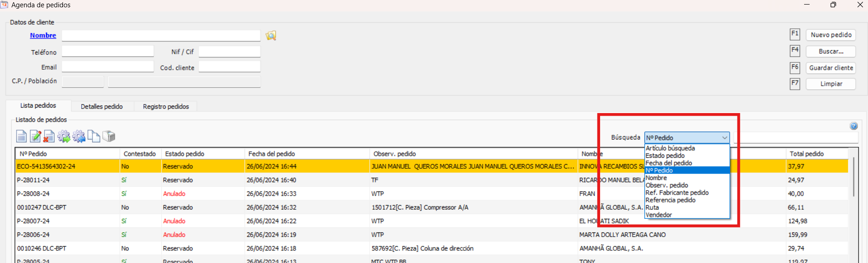868x263 pixels.
Task: Follow the Nombre hyperlink label
Action: (43, 36)
